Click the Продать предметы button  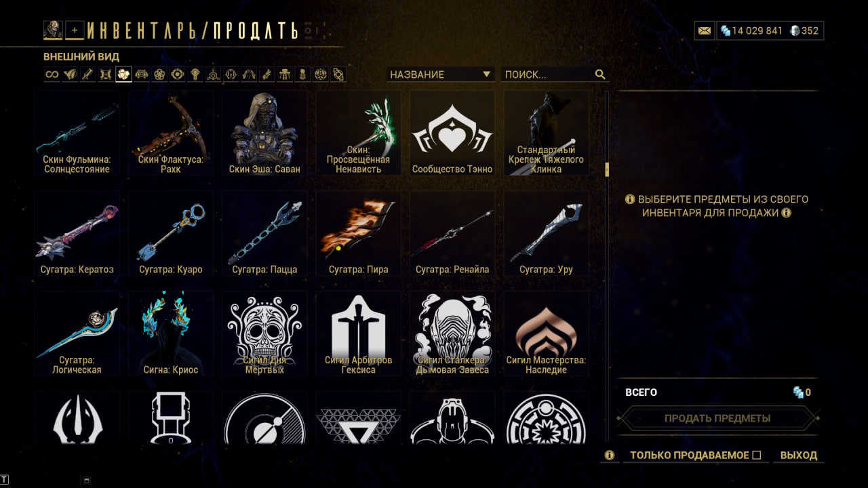717,418
